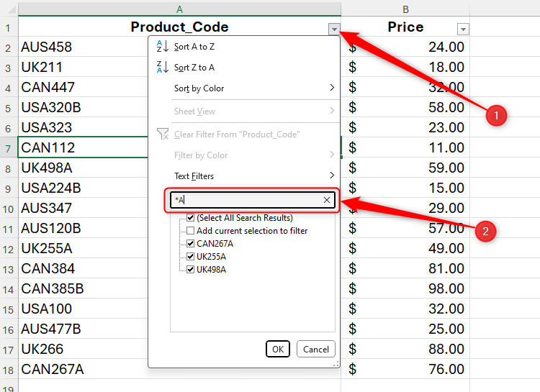This screenshot has width=540, height=392.
Task: Uncheck the CAN267A checkbox
Action: pyautogui.click(x=190, y=244)
